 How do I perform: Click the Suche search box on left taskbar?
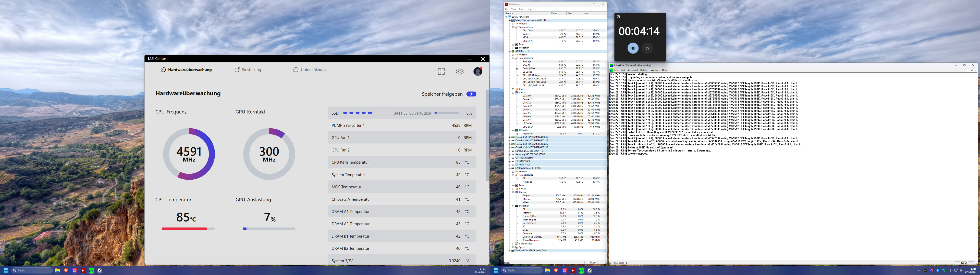pos(32,270)
